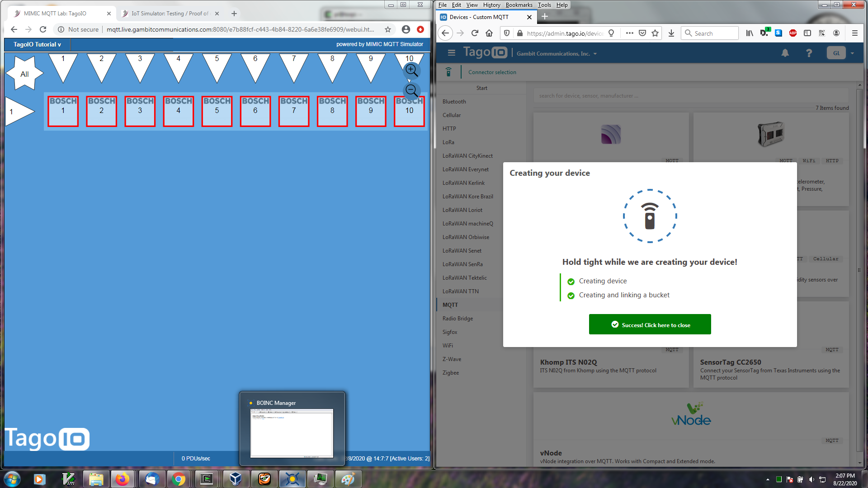
Task: Open TagoIO notifications bell
Action: click(785, 53)
